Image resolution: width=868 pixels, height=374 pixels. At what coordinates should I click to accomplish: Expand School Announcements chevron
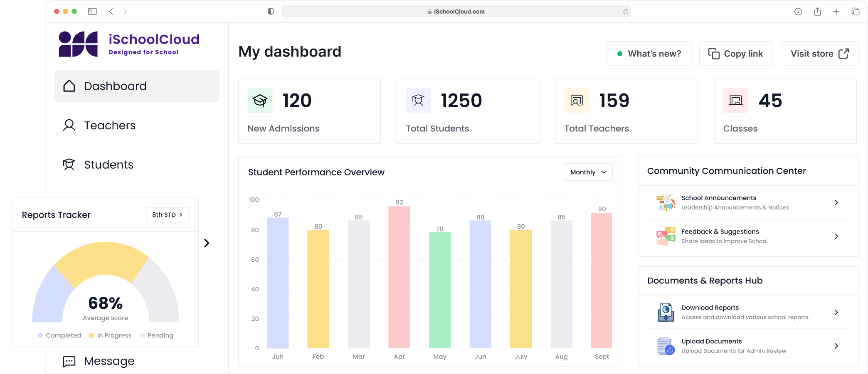836,203
